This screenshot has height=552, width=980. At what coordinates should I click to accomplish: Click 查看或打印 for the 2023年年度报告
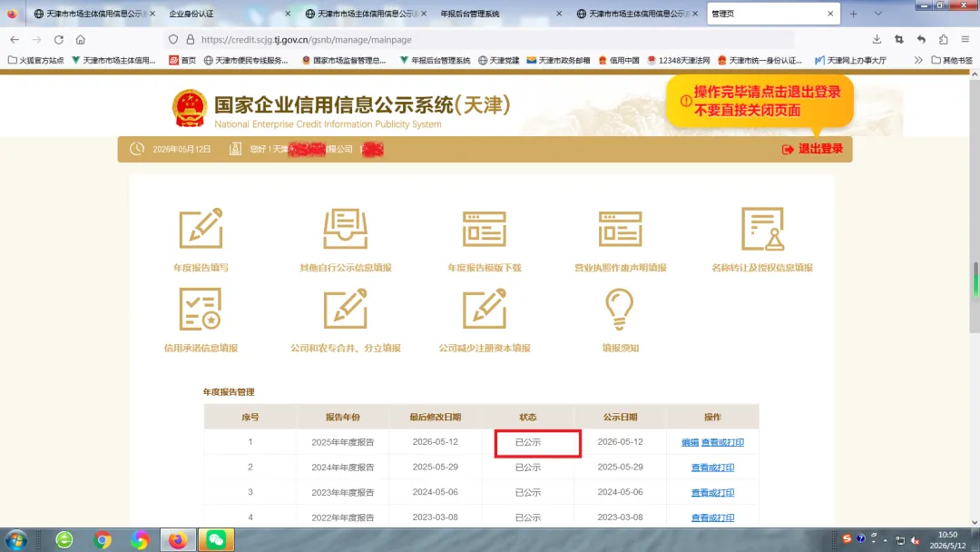coord(712,493)
